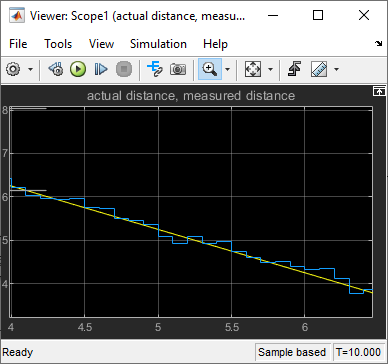Image resolution: width=388 pixels, height=364 pixels.
Task: Click the MATLAB icon in title bar
Action: click(x=17, y=15)
